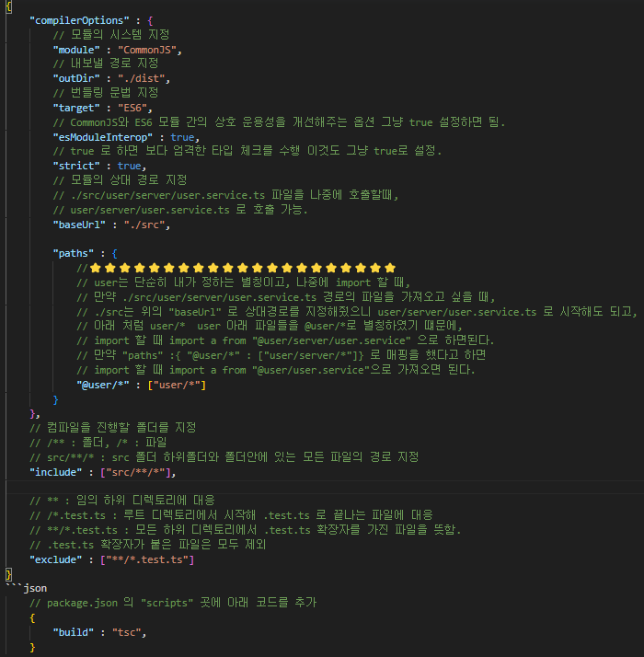Click the "ES6" value string

tap(132, 108)
